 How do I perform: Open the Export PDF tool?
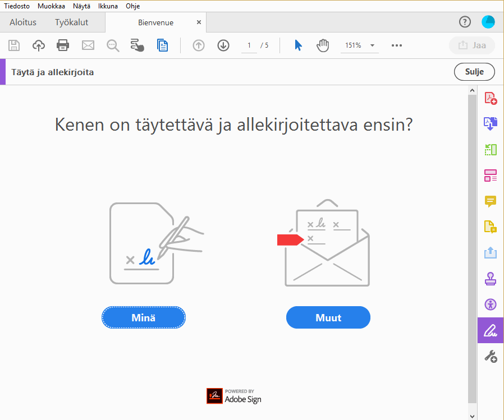click(x=490, y=123)
